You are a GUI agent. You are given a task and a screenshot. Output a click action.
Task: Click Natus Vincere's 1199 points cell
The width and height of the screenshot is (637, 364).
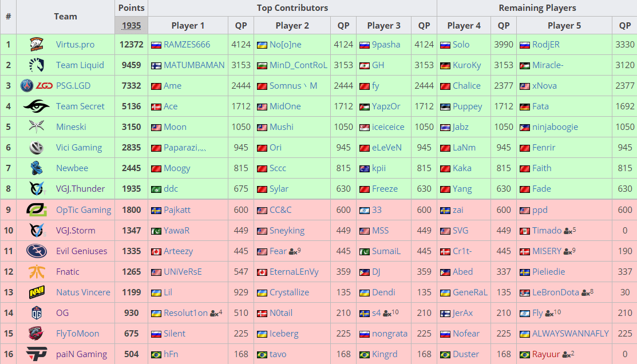131,292
